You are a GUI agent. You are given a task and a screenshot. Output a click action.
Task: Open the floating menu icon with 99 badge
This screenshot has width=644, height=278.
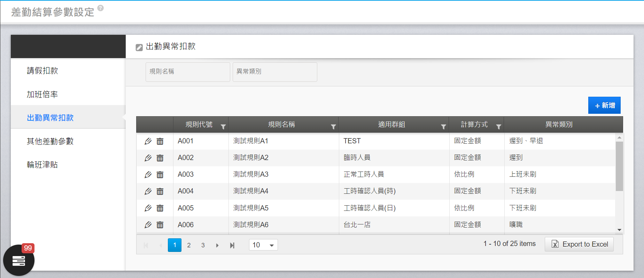[x=19, y=260]
